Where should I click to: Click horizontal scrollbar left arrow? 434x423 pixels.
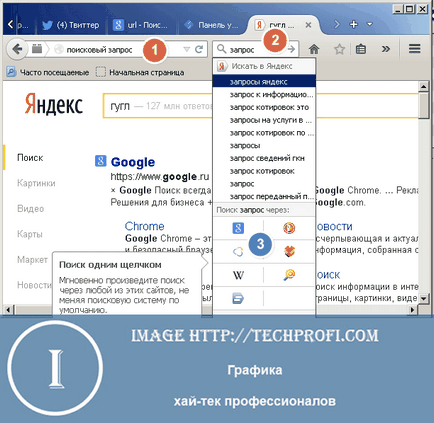pos(8,310)
